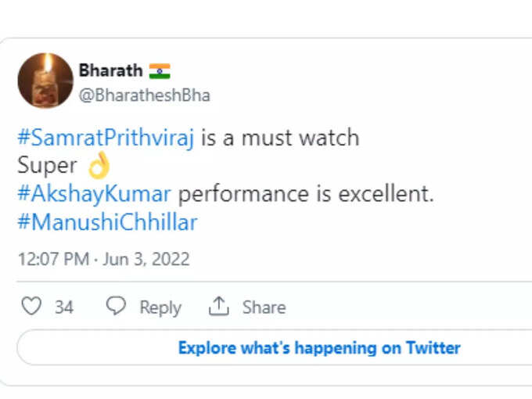The width and height of the screenshot is (532, 399).
Task: Click the 'is a must watch' text
Action: click(x=280, y=138)
